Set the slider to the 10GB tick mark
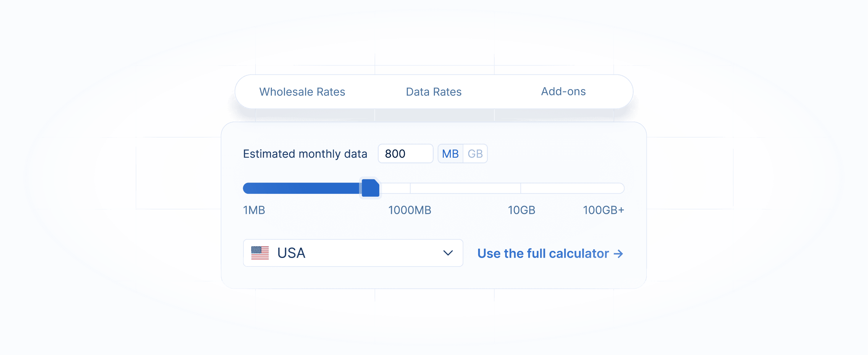This screenshot has width=868, height=355. tap(521, 188)
